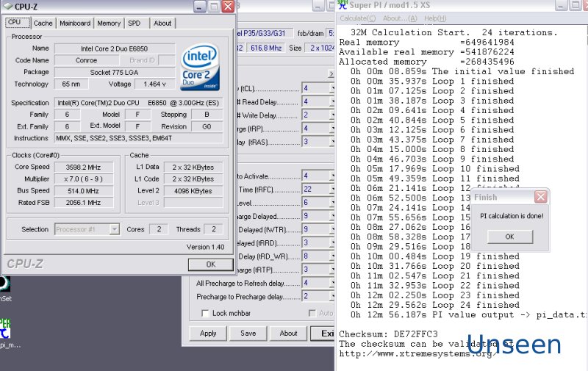This screenshot has height=371, width=588.
Task: Toggle the Auto checkbox in MemSet
Action: click(x=312, y=313)
